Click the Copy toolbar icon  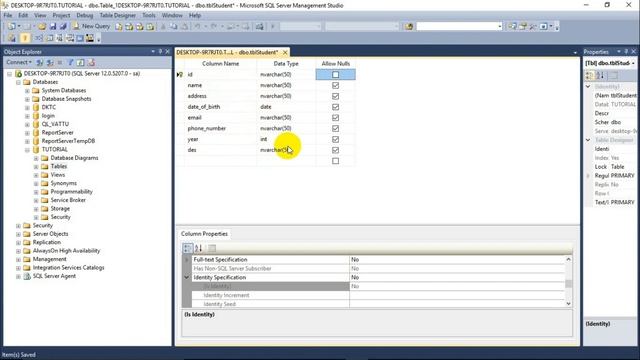[173, 27]
